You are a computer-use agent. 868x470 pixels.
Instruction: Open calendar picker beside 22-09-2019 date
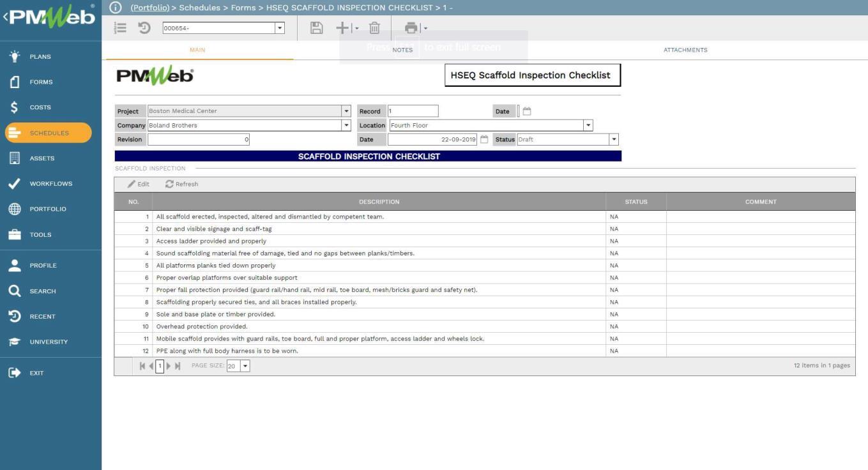click(484, 139)
